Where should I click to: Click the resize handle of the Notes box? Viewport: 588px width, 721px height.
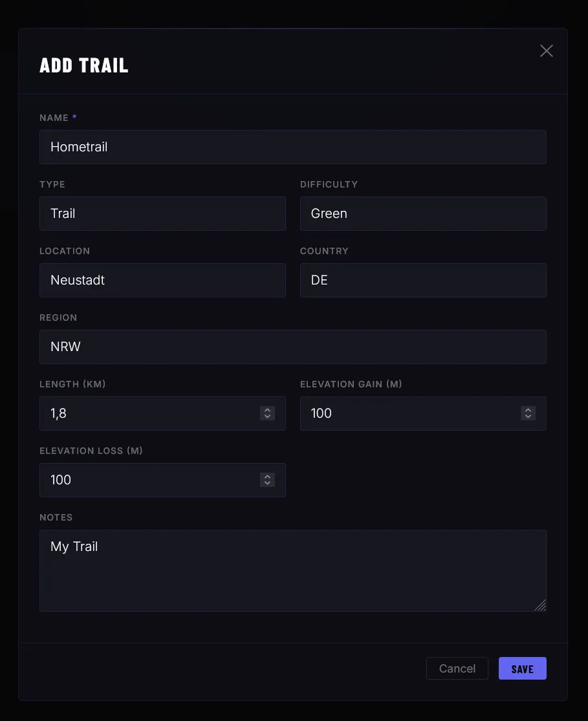coord(541,606)
